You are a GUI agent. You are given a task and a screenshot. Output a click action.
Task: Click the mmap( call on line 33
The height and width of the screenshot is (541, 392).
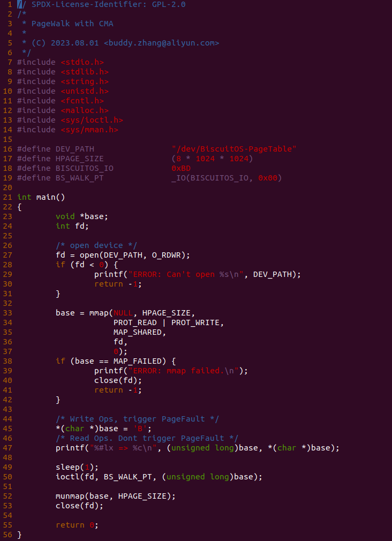pyautogui.click(x=101, y=313)
